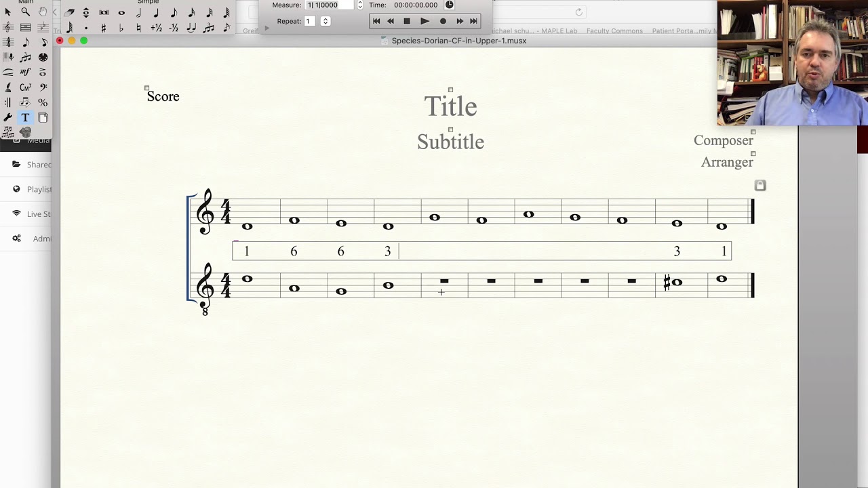Select the Smart Shape slur tool
Screen dimensions: 868x488
pos(7,72)
